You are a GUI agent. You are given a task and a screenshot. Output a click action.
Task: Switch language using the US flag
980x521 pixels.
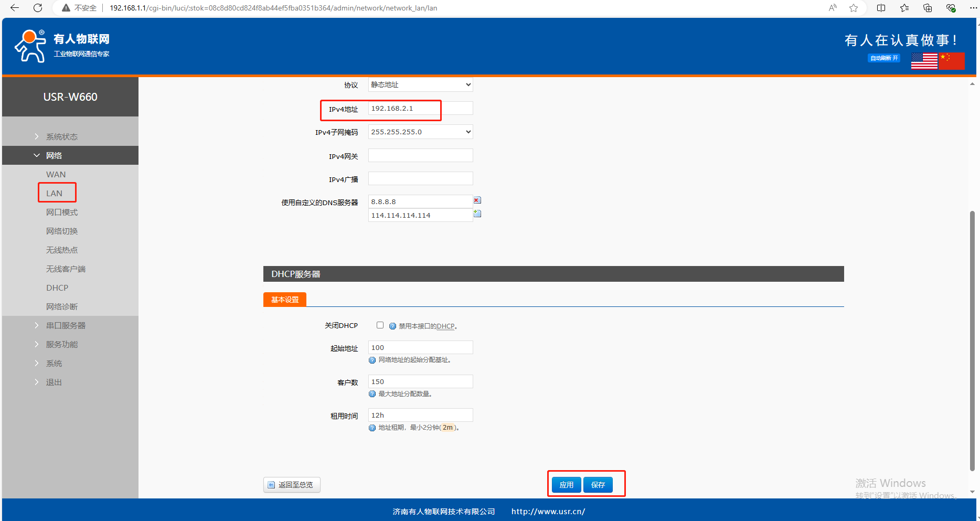pos(924,61)
